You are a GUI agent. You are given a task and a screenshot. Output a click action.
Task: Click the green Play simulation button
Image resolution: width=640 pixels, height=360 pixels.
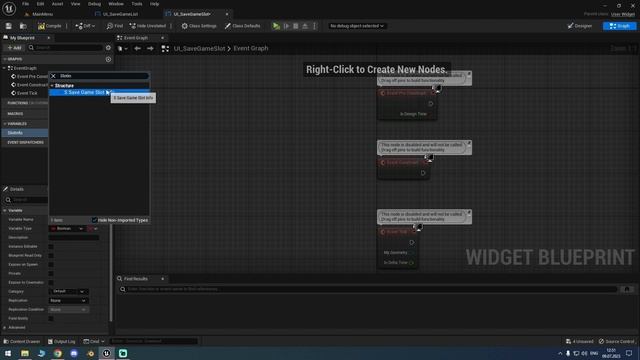(x=276, y=26)
